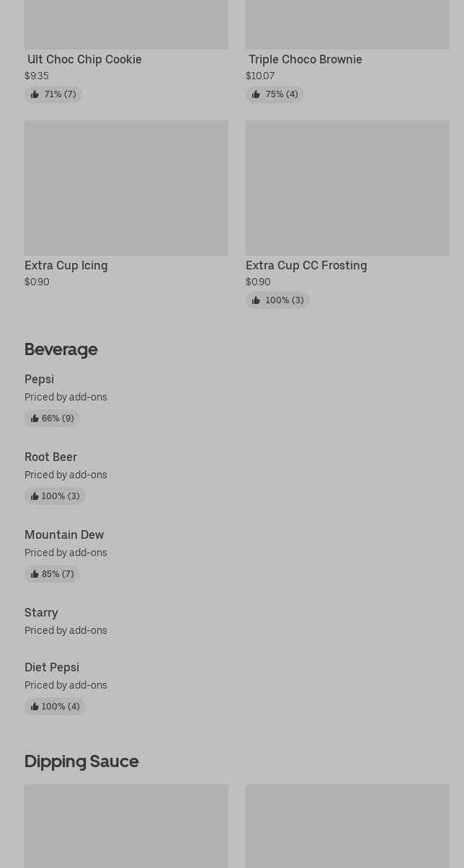Click the Diet Pepsi thumbs-up rating icon
464x868 pixels.
coord(35,707)
